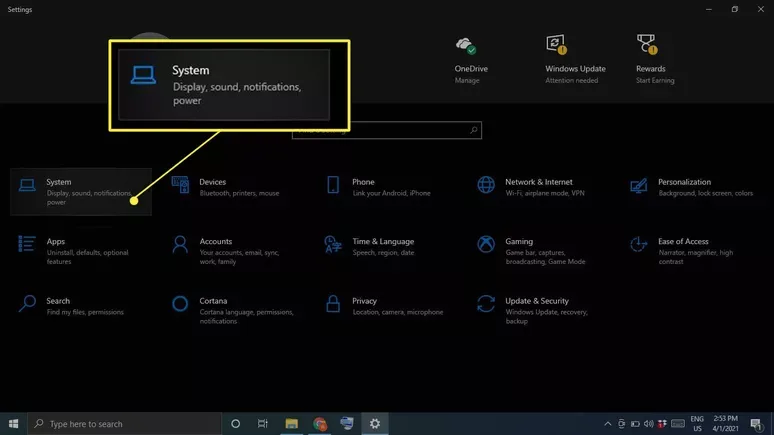Click Wi-Fi, airplane mode, VPN text
Viewport: 774px width, 435px height.
click(545, 193)
